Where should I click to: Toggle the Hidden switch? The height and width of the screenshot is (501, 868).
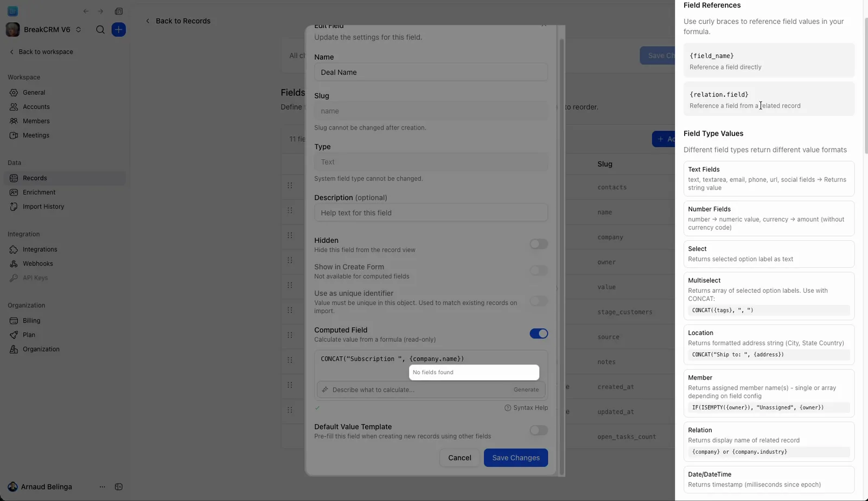pos(539,244)
